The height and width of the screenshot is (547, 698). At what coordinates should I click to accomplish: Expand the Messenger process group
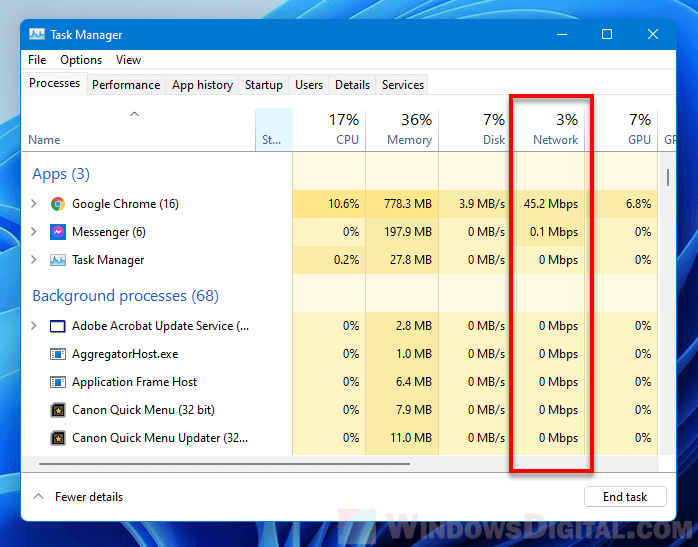pos(34,232)
